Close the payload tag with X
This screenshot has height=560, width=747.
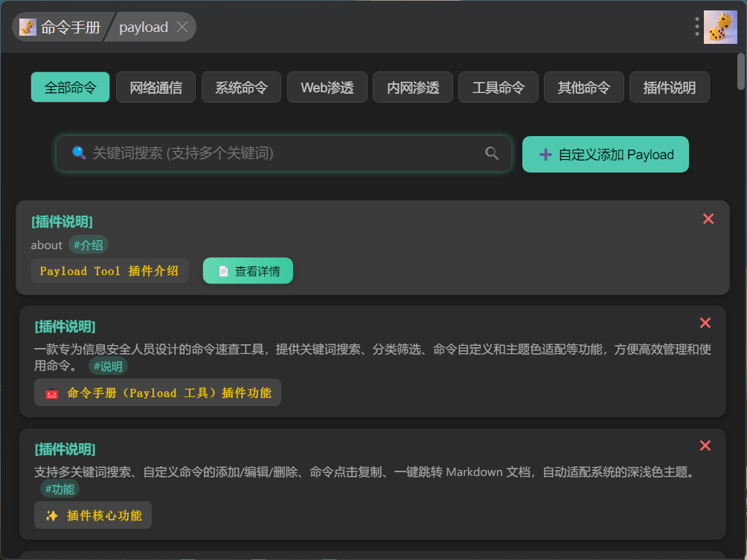pyautogui.click(x=182, y=27)
